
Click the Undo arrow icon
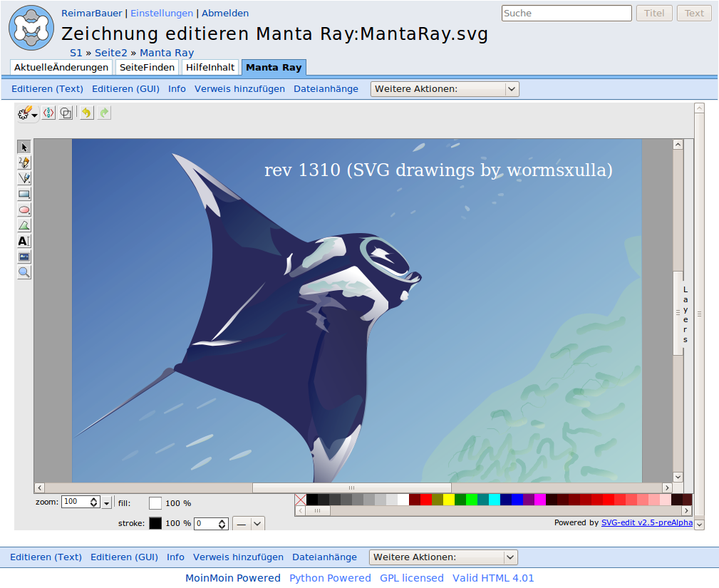pyautogui.click(x=86, y=113)
